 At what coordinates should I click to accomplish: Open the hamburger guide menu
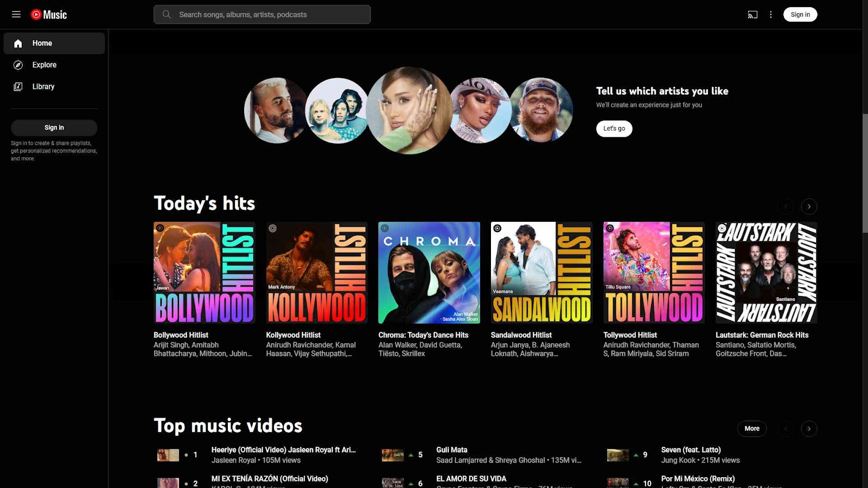click(16, 15)
